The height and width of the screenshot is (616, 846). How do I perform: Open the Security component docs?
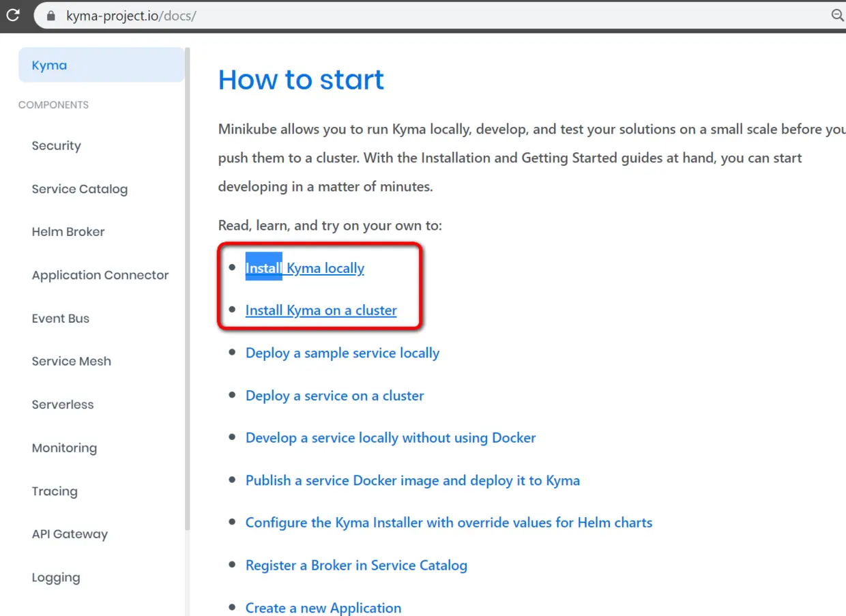click(56, 145)
